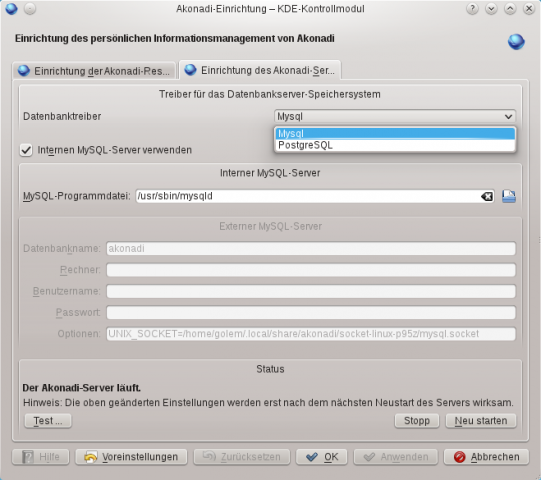Viewport: 541px width, 480px height.
Task: Stop the Akonadi server with Stopp
Action: 417,421
